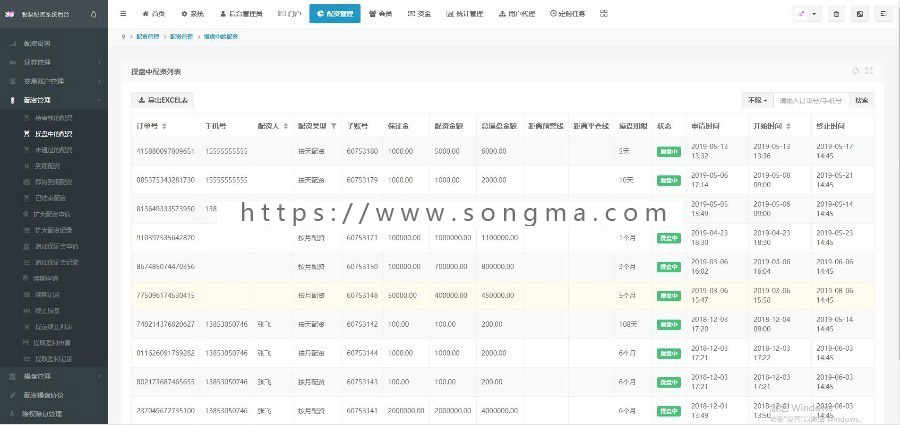The width and height of the screenshot is (900, 425).
Task: Click order number 237046672735100
Action: pos(165,411)
